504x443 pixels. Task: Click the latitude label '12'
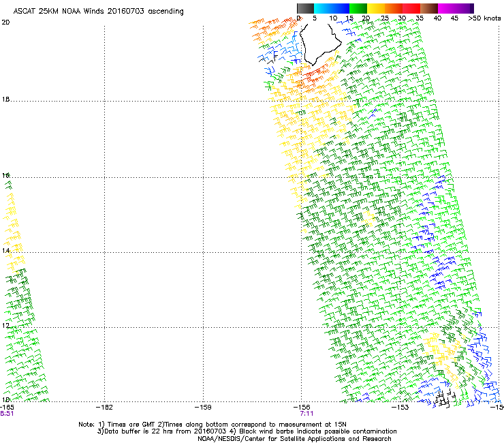point(5,326)
